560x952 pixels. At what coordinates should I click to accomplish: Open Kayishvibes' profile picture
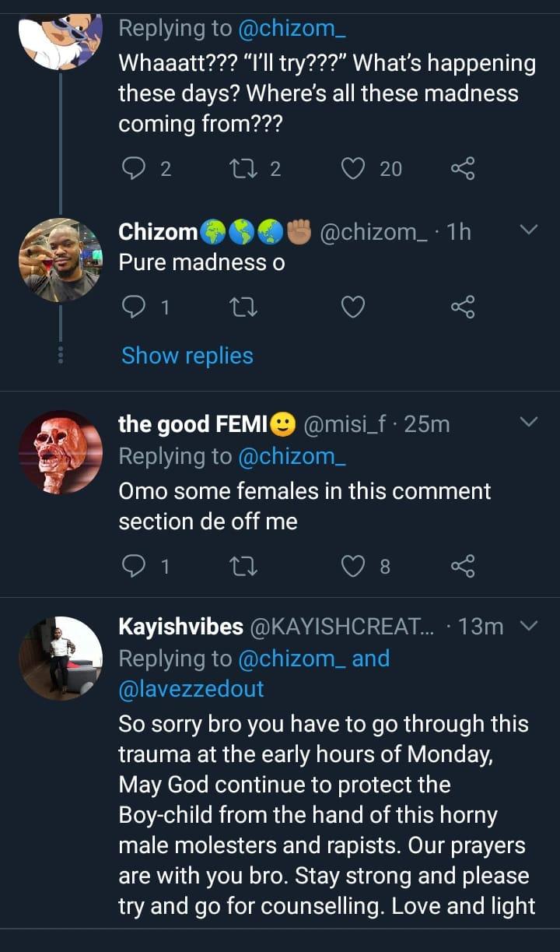pos(60,659)
